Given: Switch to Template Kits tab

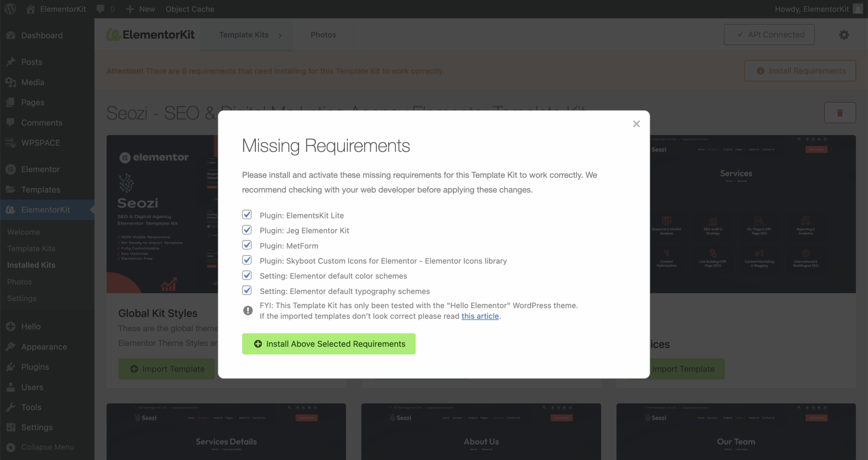Looking at the screenshot, I should 246,35.
